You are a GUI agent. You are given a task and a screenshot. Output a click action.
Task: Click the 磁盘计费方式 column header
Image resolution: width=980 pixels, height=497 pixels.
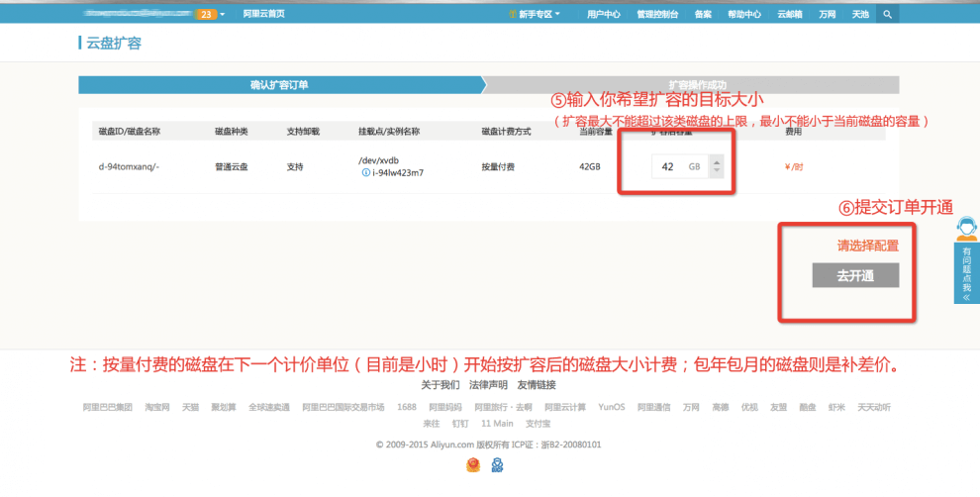506,132
